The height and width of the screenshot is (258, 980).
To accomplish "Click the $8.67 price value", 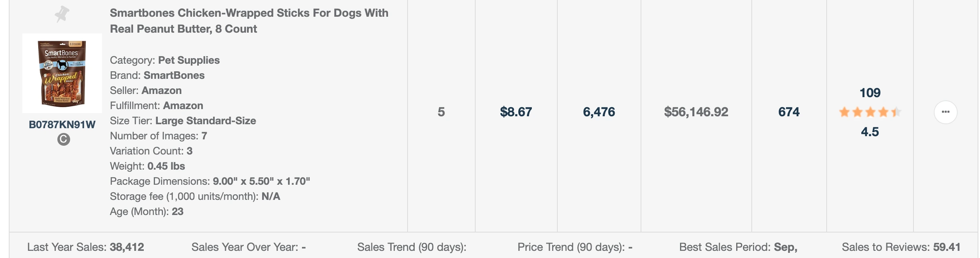I will 516,112.
